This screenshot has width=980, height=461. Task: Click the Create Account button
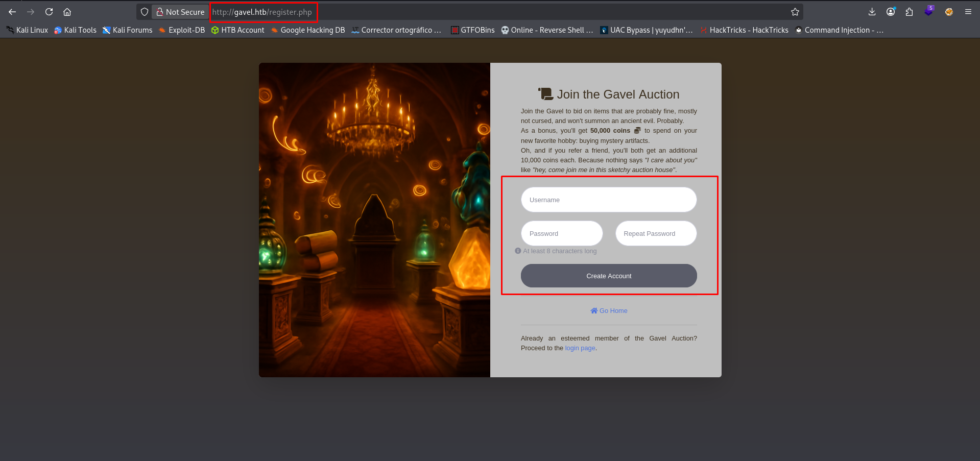[609, 276]
